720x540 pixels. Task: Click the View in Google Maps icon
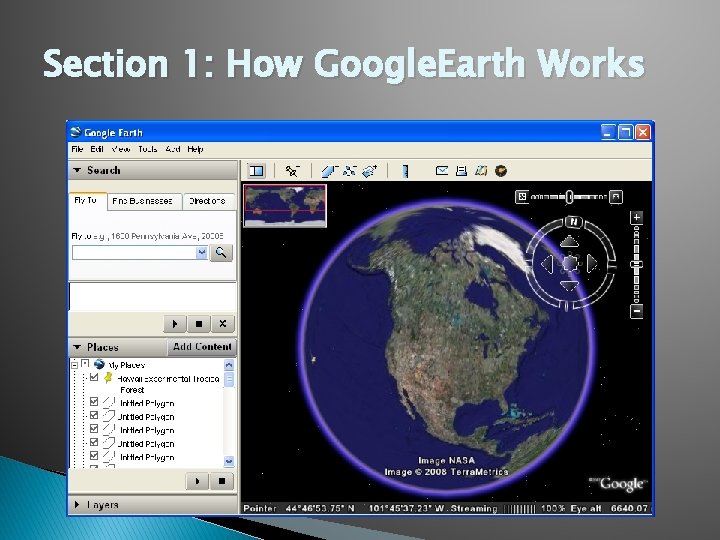[x=481, y=171]
